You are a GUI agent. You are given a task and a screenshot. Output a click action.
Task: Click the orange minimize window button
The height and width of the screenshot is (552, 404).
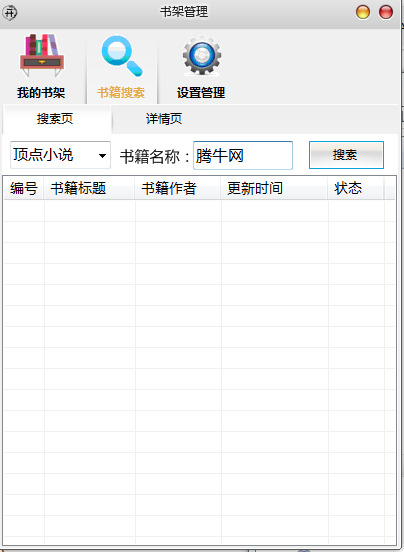(x=363, y=12)
